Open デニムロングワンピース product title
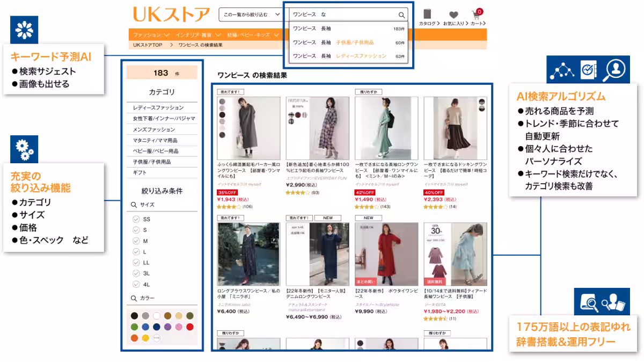The image size is (644, 362). 317,293
